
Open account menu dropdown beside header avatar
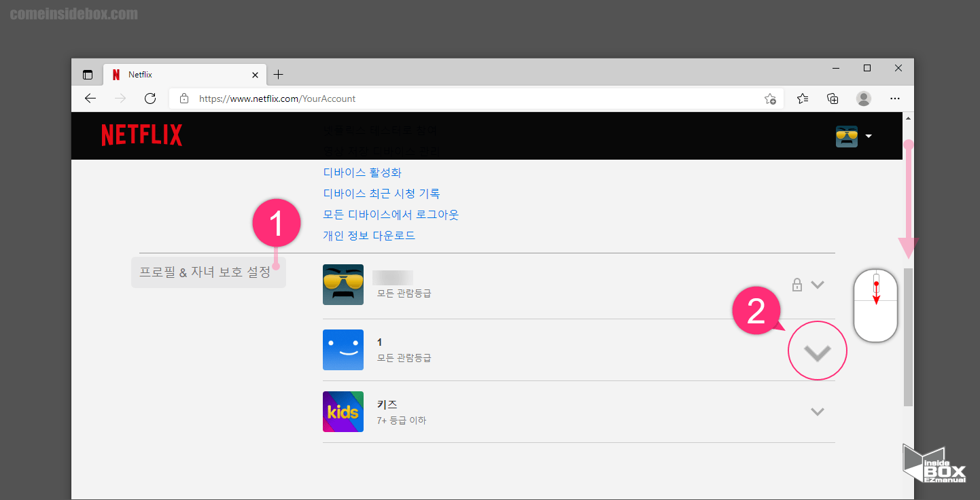tap(869, 137)
